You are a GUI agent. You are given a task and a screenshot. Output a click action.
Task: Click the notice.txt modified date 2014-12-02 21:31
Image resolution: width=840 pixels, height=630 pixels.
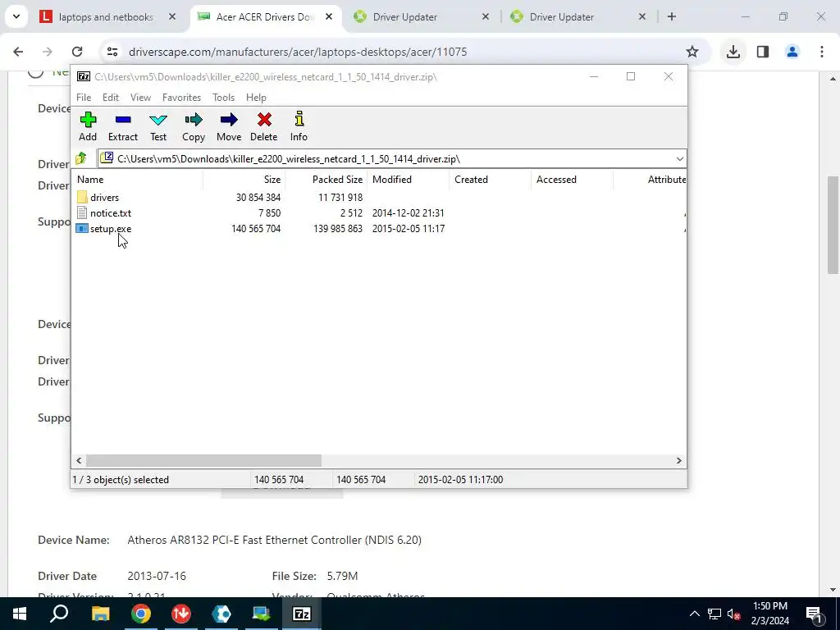tap(409, 213)
